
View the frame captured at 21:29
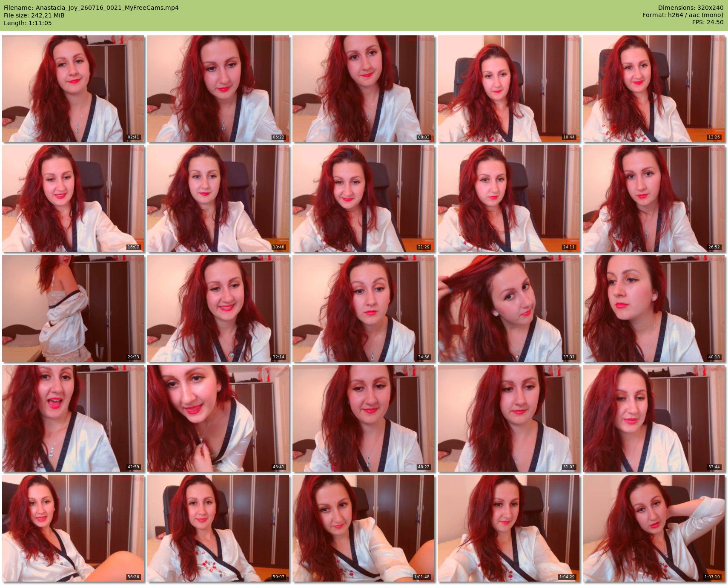click(x=364, y=199)
